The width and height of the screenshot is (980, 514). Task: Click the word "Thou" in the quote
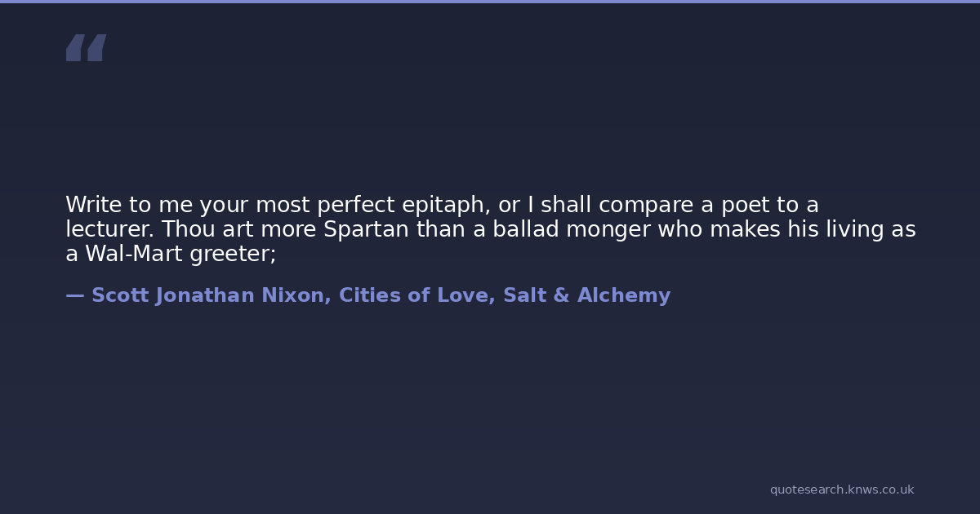[x=188, y=229]
